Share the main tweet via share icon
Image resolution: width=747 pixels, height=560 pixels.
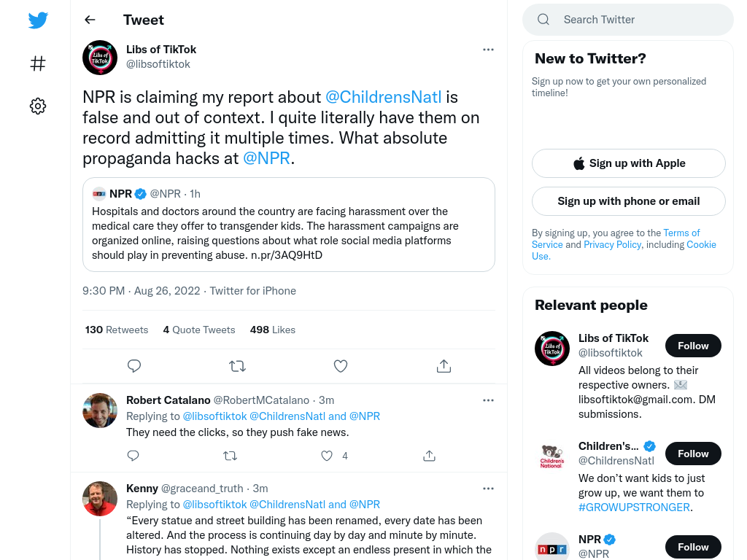click(x=444, y=366)
